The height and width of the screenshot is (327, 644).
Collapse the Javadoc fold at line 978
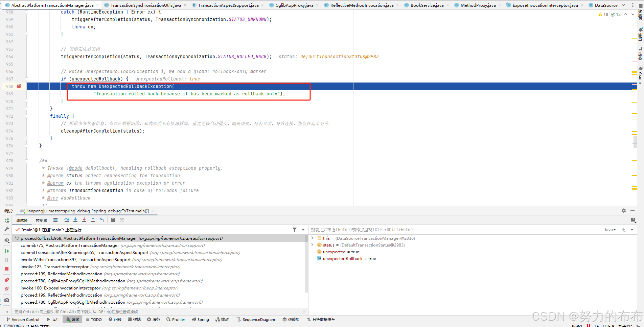[x=26, y=161]
